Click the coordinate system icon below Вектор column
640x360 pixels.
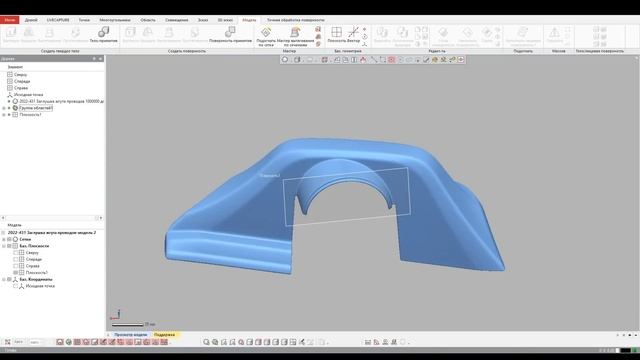coord(364,44)
